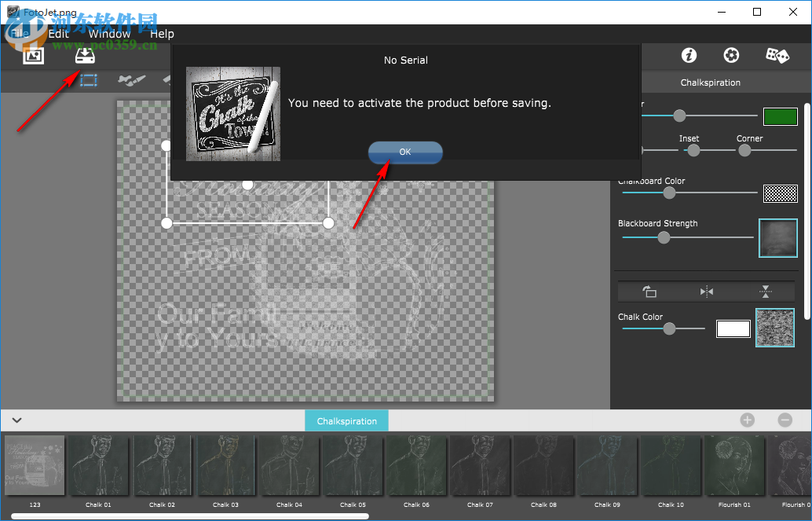Select the Chalk 04 preset
Viewport: 812px width, 521px height.
coord(289,465)
